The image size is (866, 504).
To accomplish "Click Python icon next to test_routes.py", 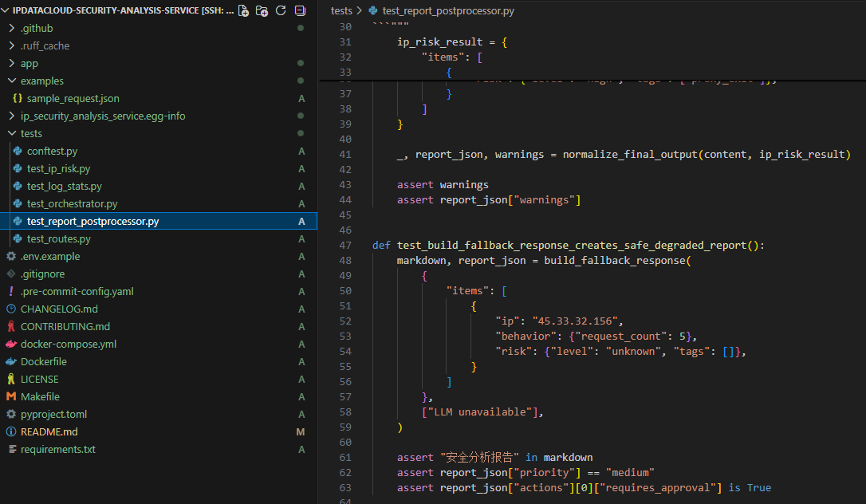I will pos(18,239).
